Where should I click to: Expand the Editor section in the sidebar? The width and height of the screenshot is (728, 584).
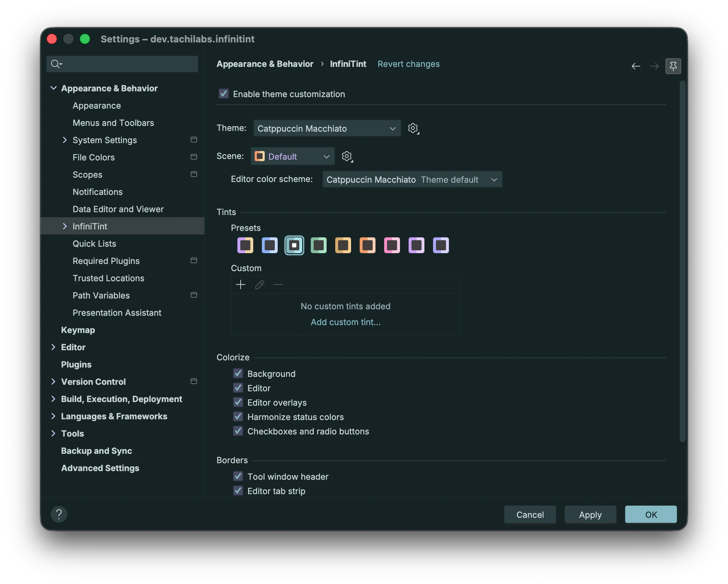pos(53,347)
